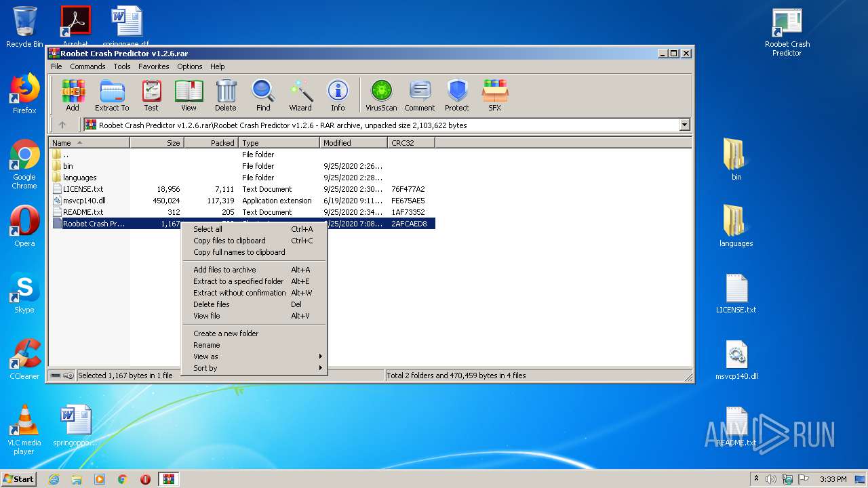Screen dimensions: 868x488
Task: Click the drive/key icon in status bar
Action: (x=62, y=375)
